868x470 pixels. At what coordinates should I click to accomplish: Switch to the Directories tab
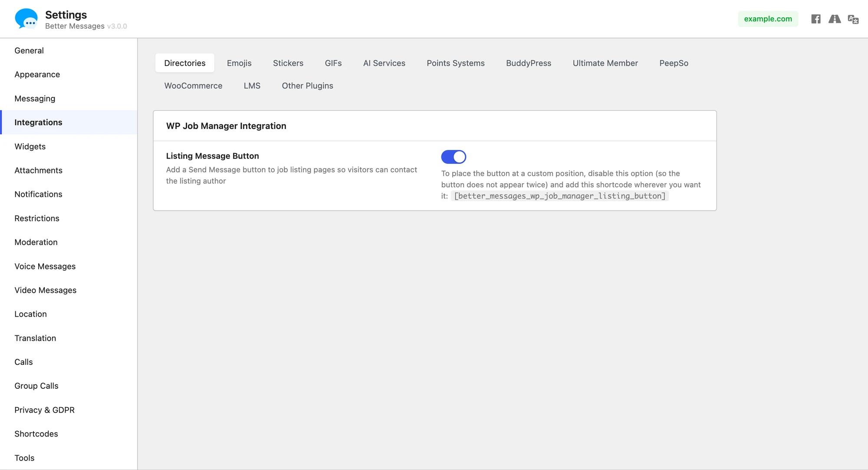click(185, 63)
